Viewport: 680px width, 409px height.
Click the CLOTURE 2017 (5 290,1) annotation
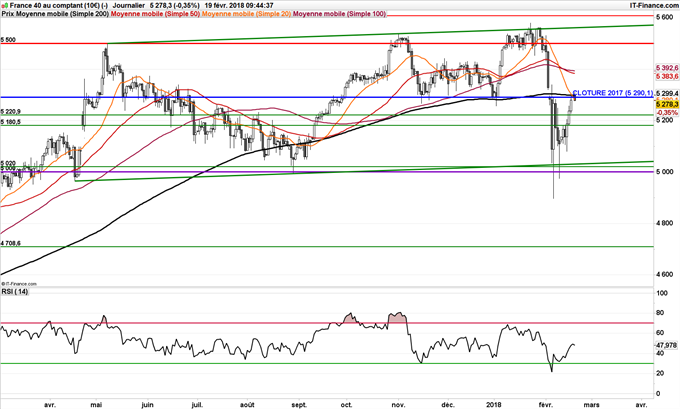(x=613, y=93)
